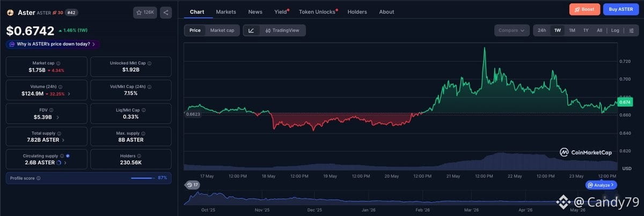Click the 7.15% Vol/Mkt Cap value

[x=130, y=93]
